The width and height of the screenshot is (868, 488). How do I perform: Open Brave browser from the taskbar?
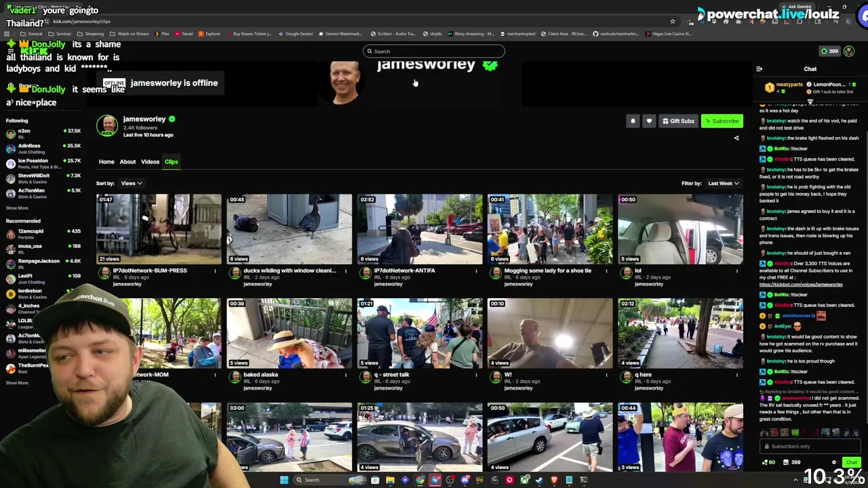click(554, 480)
